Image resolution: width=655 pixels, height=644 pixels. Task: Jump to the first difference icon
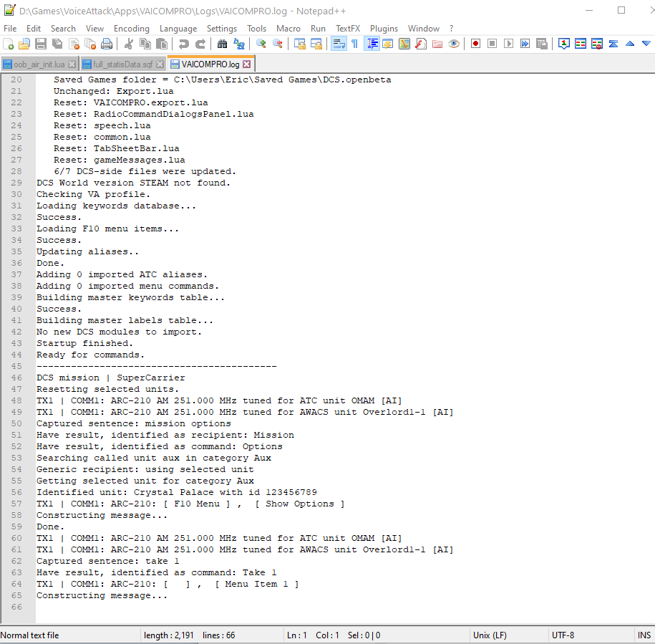coord(613,44)
